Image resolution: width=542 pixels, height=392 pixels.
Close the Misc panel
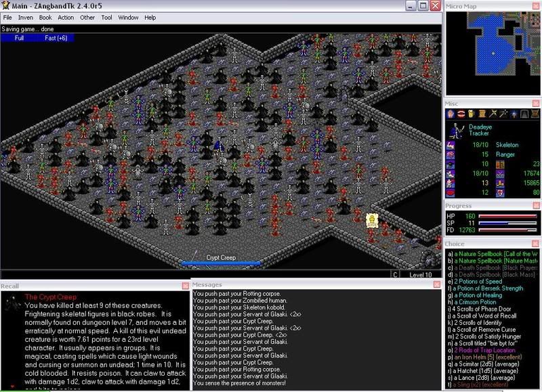click(x=536, y=104)
